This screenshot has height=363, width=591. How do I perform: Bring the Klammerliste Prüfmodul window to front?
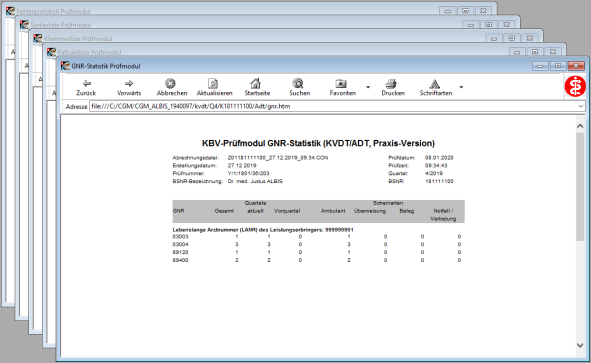(78, 38)
